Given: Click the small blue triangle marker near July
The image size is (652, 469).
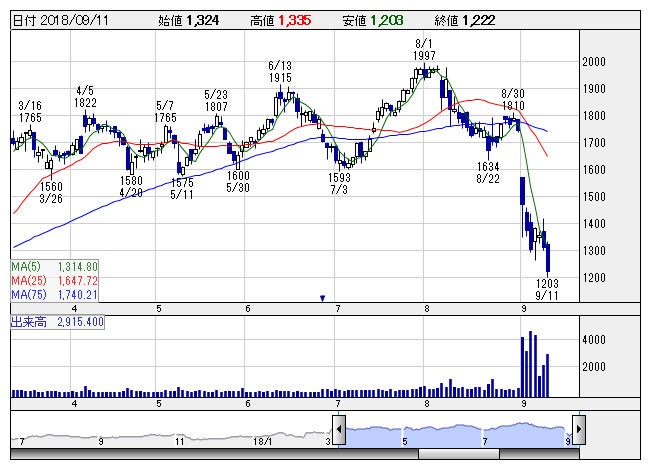Looking at the screenshot, I should [x=322, y=298].
